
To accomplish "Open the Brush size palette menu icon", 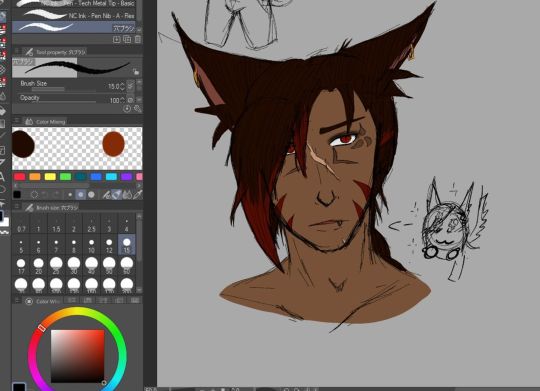I will [16, 207].
